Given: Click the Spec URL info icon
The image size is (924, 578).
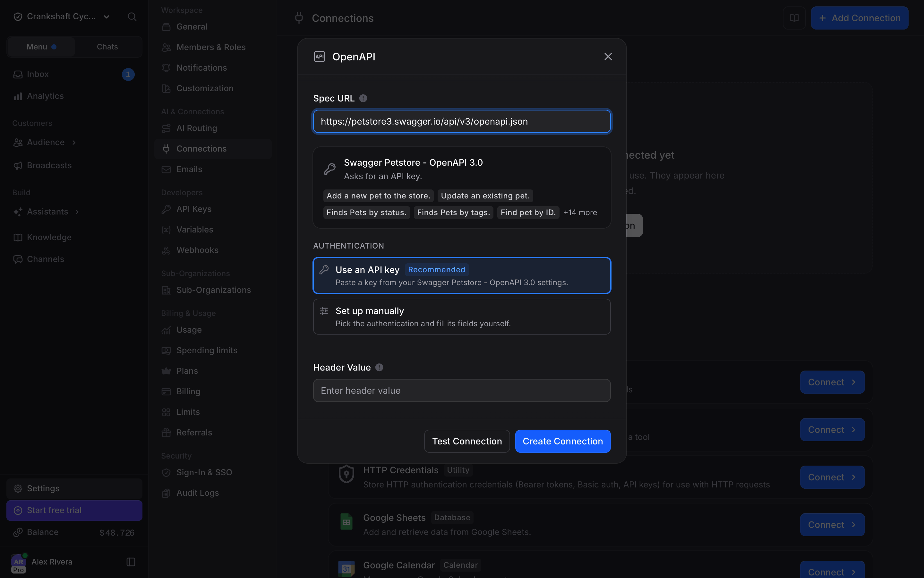Looking at the screenshot, I should [x=363, y=98].
